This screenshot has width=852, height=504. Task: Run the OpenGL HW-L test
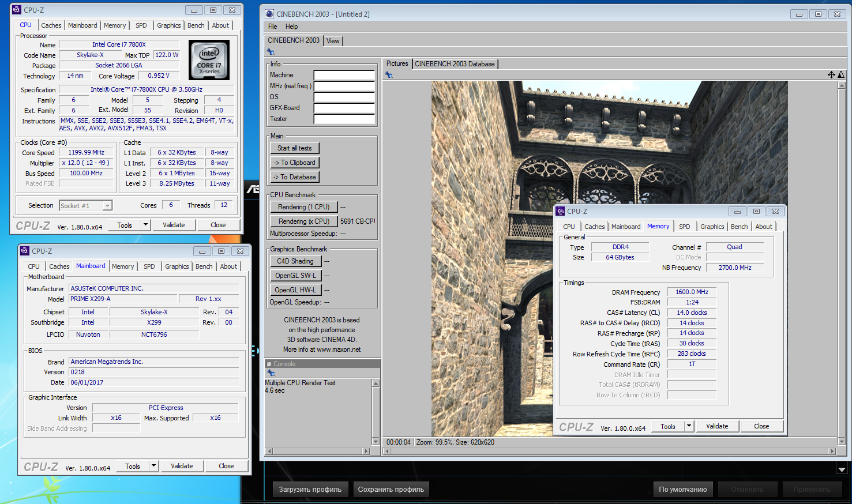click(295, 290)
